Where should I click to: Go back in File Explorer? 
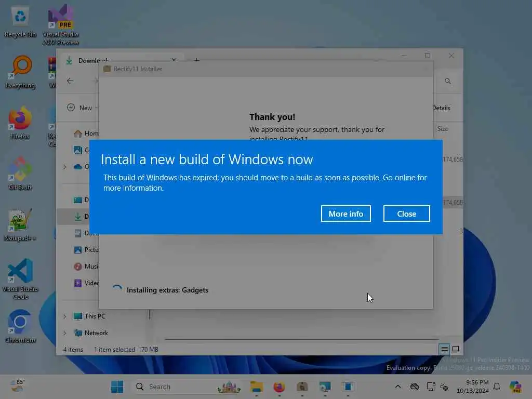70,81
